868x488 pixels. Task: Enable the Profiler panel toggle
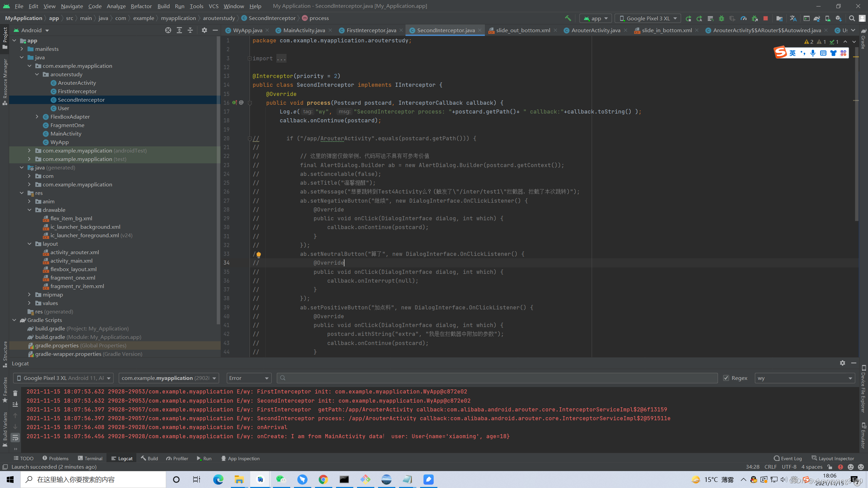(179, 458)
